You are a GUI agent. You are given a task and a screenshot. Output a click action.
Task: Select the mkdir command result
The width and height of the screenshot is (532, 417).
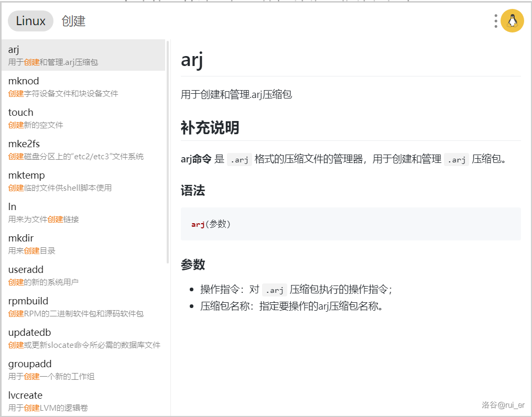pos(83,244)
